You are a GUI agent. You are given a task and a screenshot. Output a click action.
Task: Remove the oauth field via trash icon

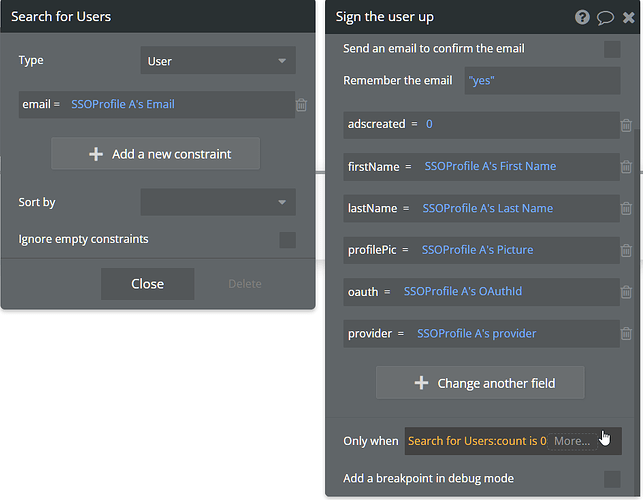pos(626,292)
